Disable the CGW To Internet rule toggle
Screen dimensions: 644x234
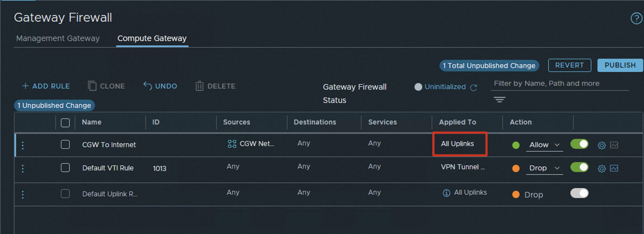pos(579,144)
